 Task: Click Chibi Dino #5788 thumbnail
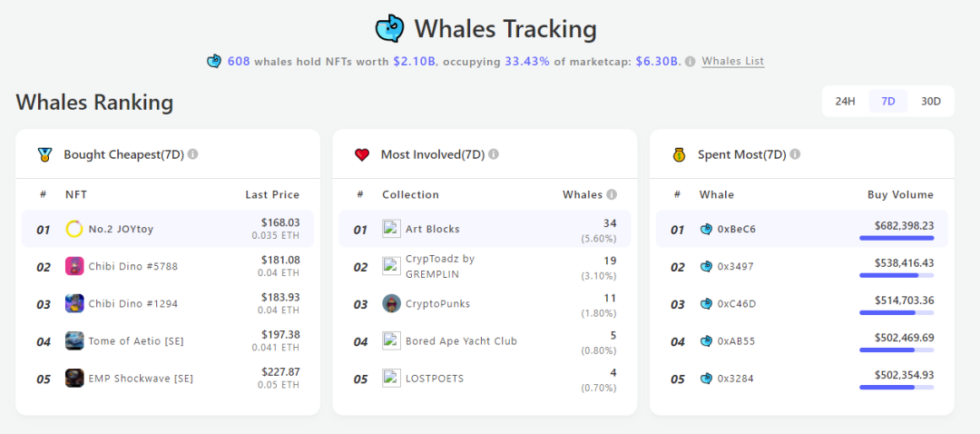(x=74, y=266)
